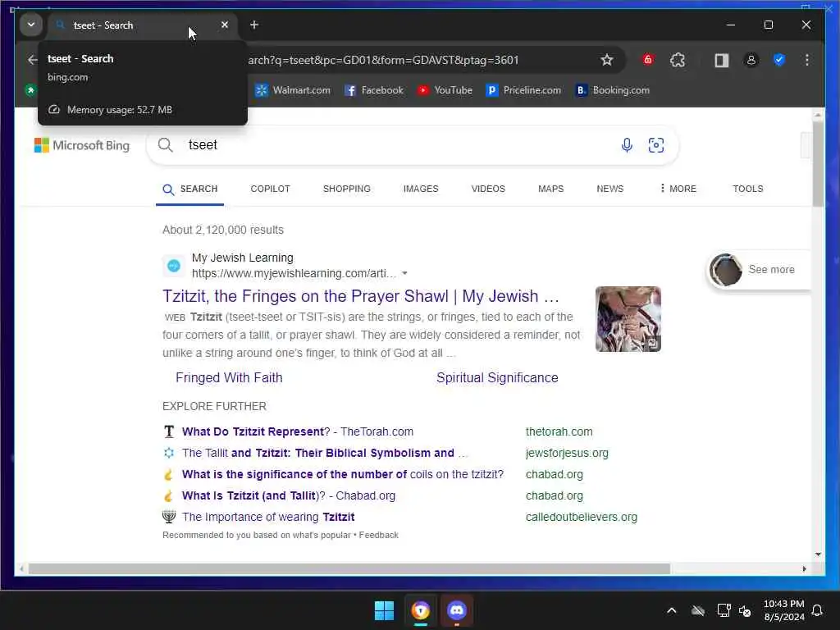Open the Extensions puzzle icon

(678, 60)
